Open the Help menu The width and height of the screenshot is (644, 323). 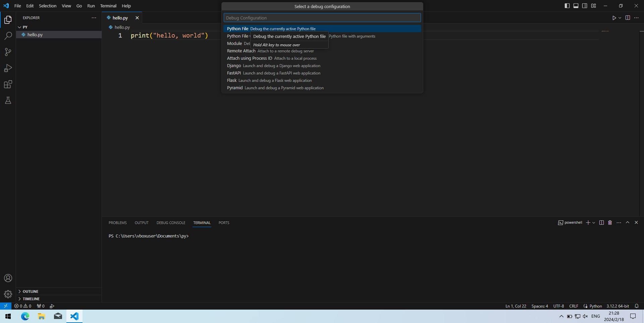[126, 6]
